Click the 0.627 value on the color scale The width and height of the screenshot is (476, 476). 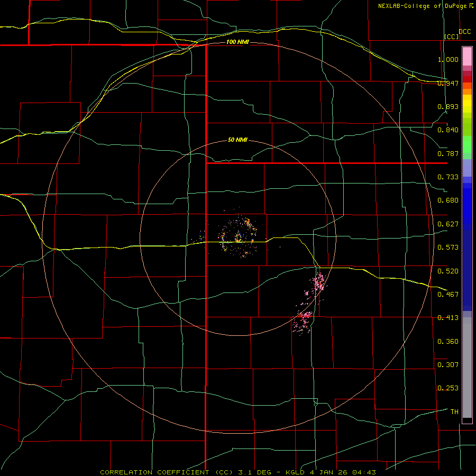[448, 224]
